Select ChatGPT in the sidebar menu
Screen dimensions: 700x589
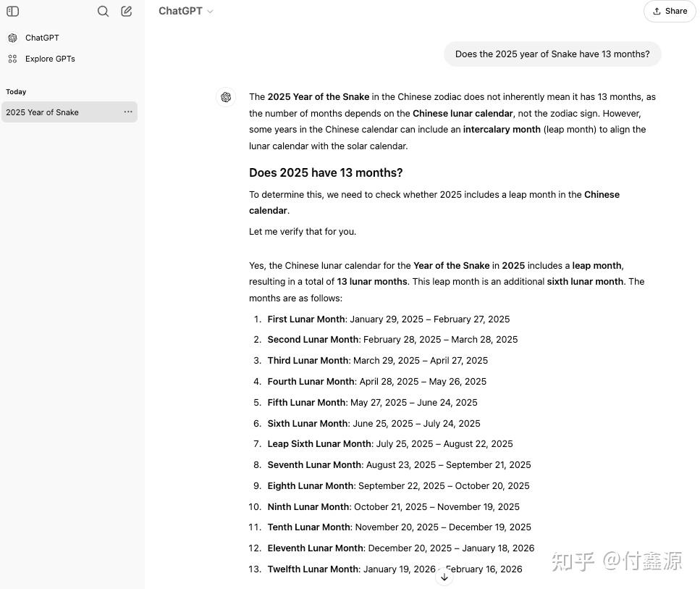pos(41,37)
